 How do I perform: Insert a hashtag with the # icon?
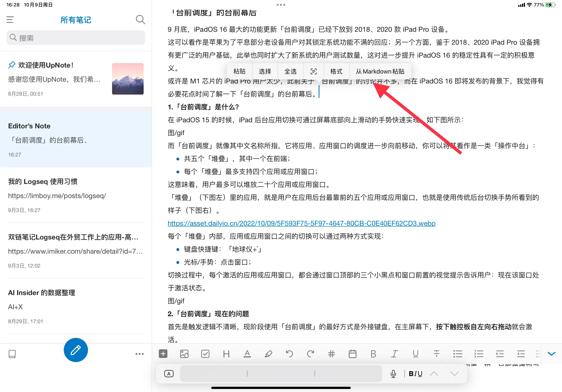pos(331,354)
